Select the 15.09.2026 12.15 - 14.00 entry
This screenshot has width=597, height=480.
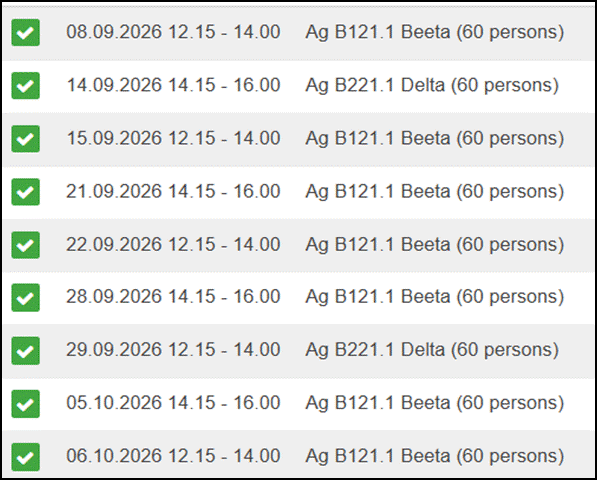[x=173, y=138]
